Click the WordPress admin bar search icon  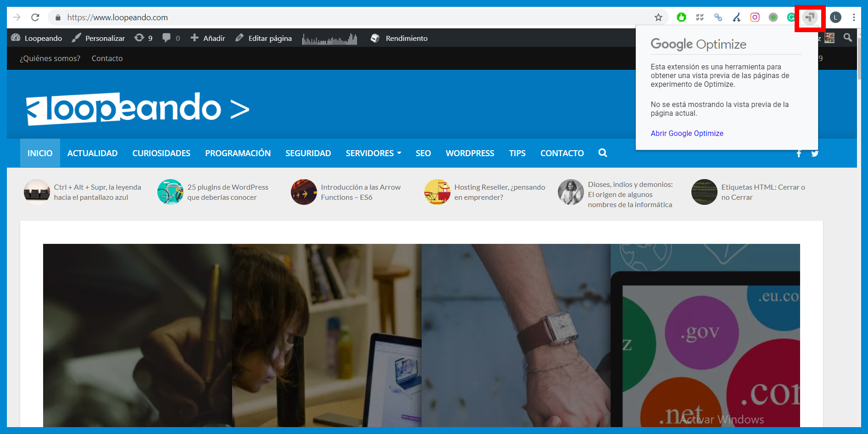point(848,38)
